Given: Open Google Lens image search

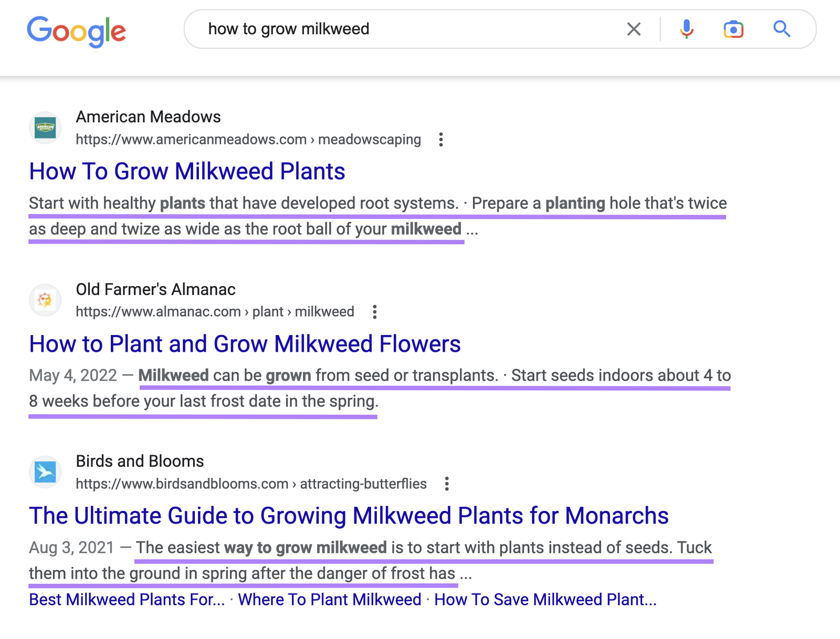Looking at the screenshot, I should 733,29.
